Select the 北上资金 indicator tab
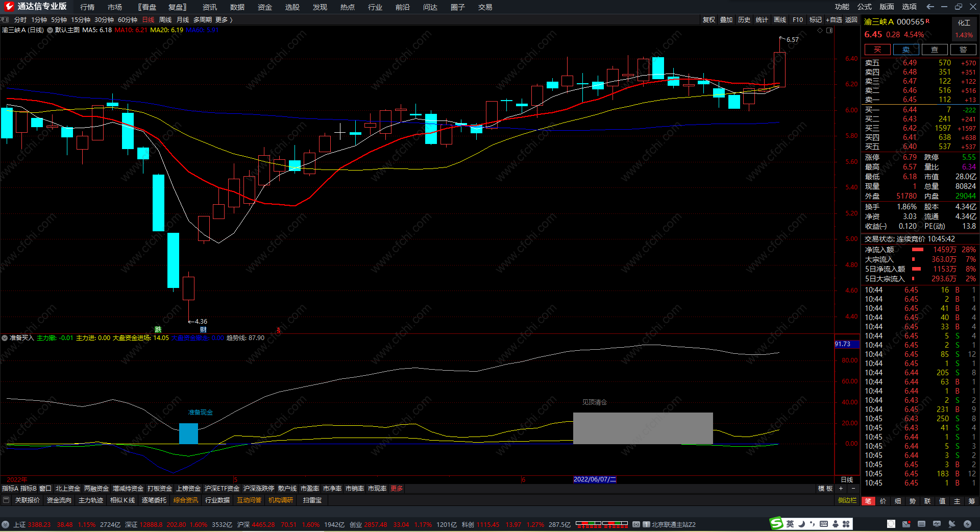 68,489
